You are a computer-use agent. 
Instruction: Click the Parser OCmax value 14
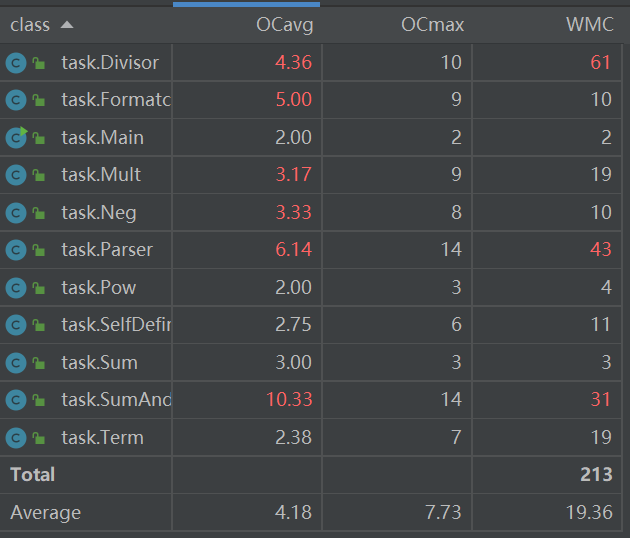(x=450, y=250)
